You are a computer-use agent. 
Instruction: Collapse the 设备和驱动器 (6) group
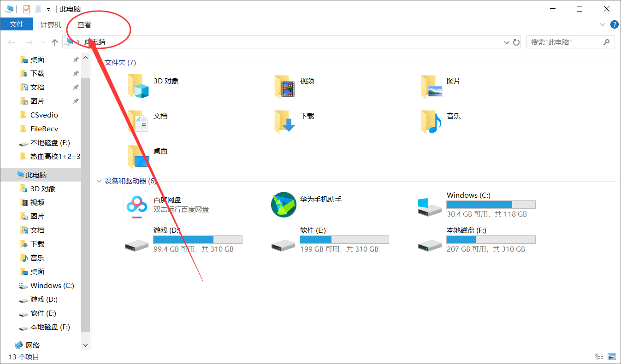99,181
